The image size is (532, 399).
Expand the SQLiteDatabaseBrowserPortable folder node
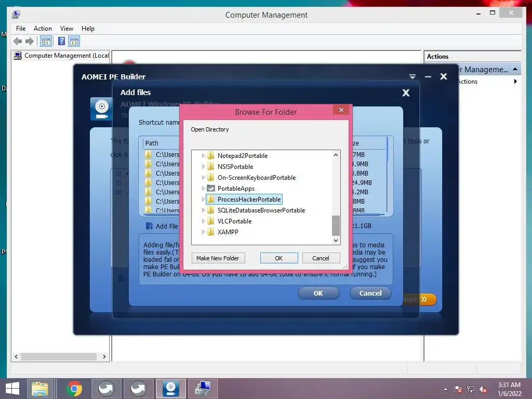click(203, 210)
